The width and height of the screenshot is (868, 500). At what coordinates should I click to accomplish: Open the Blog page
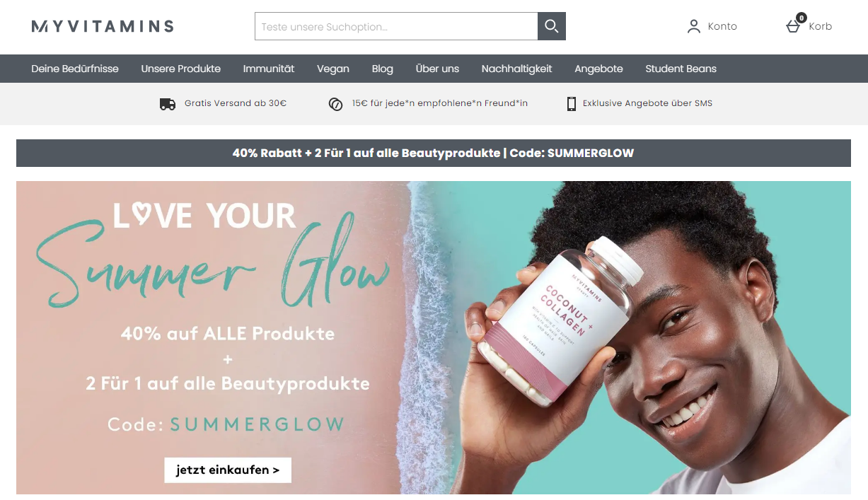click(x=383, y=69)
